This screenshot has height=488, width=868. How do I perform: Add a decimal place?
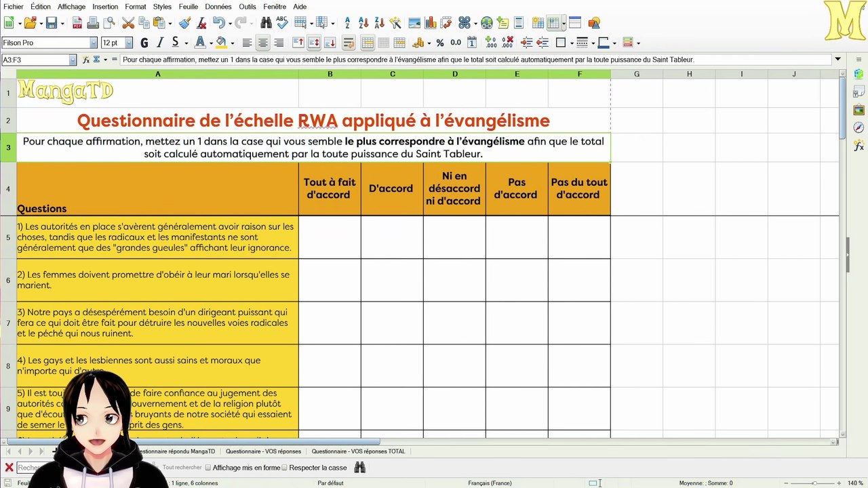[491, 43]
